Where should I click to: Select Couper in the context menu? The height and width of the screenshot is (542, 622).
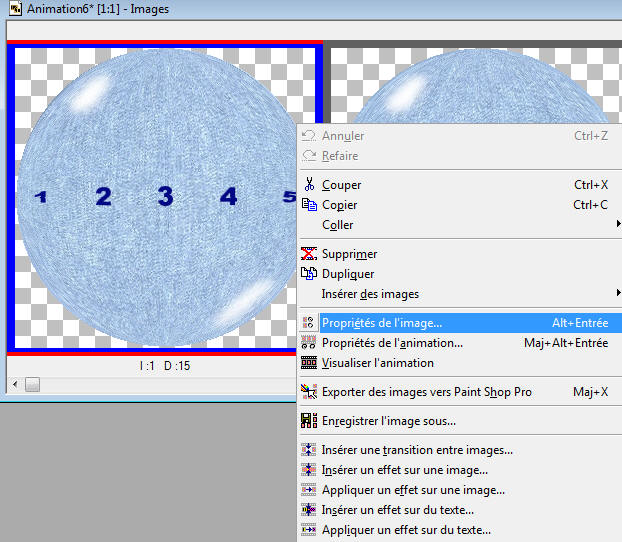coord(459,185)
